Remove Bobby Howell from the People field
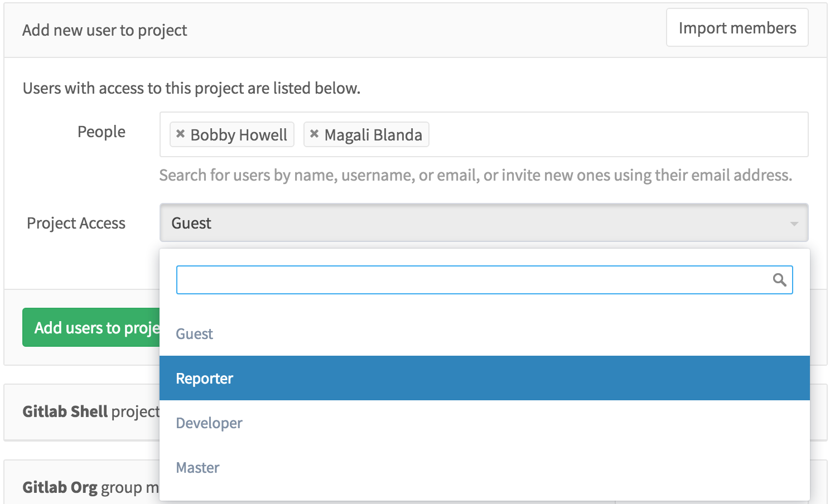This screenshot has height=504, width=830. tap(180, 134)
